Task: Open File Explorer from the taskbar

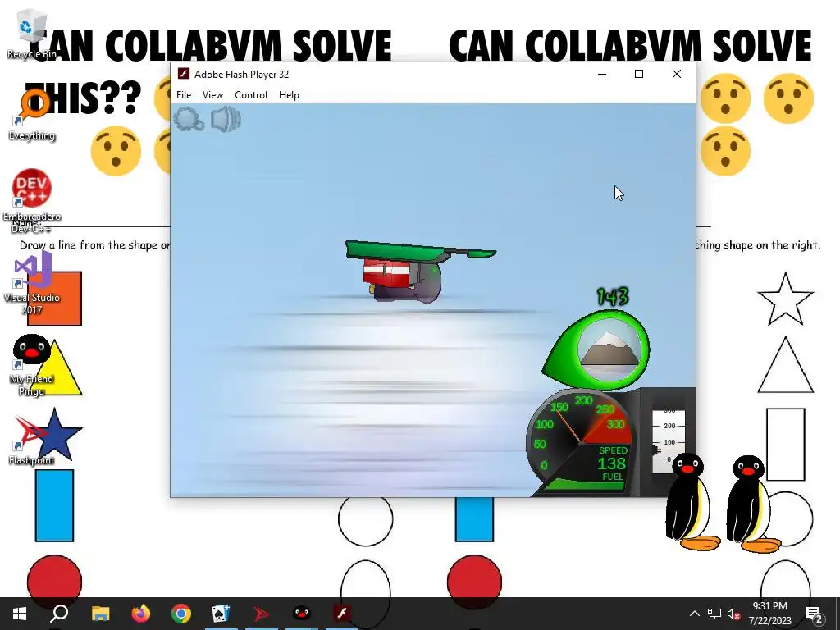Action: pos(100,614)
